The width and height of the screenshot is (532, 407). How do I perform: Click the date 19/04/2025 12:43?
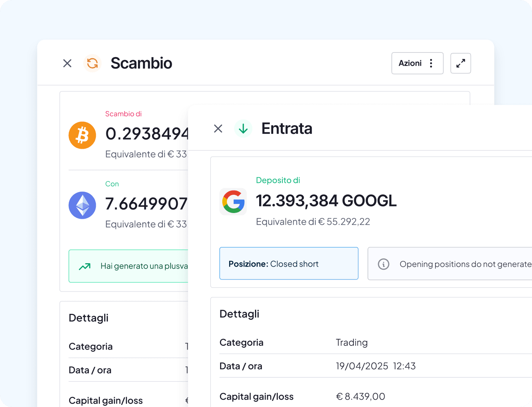[x=376, y=366]
